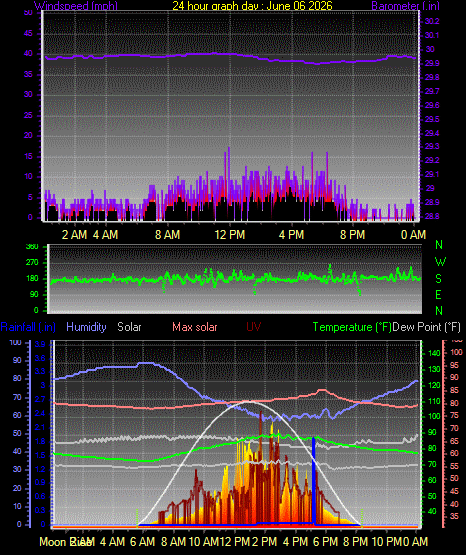
Task: Click "6 PM" on the bottom graph time axis
Action: [325, 542]
